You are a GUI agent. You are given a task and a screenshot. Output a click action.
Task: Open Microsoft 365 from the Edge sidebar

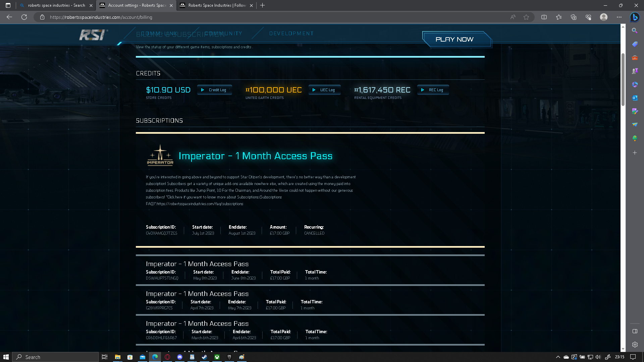[x=634, y=84]
